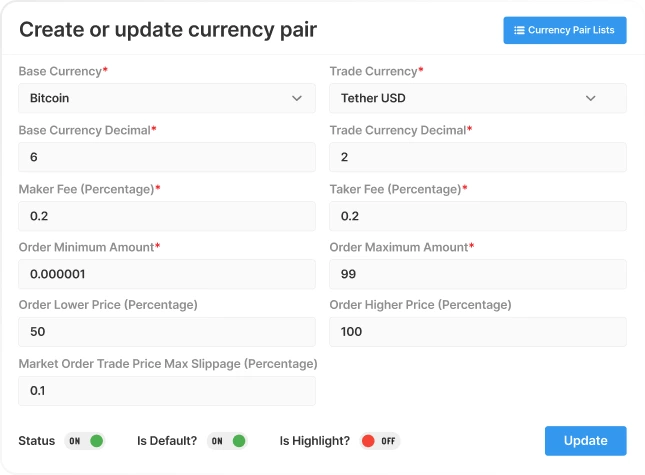
Task: Click the Trade Currency chevron arrow
Action: tap(591, 98)
